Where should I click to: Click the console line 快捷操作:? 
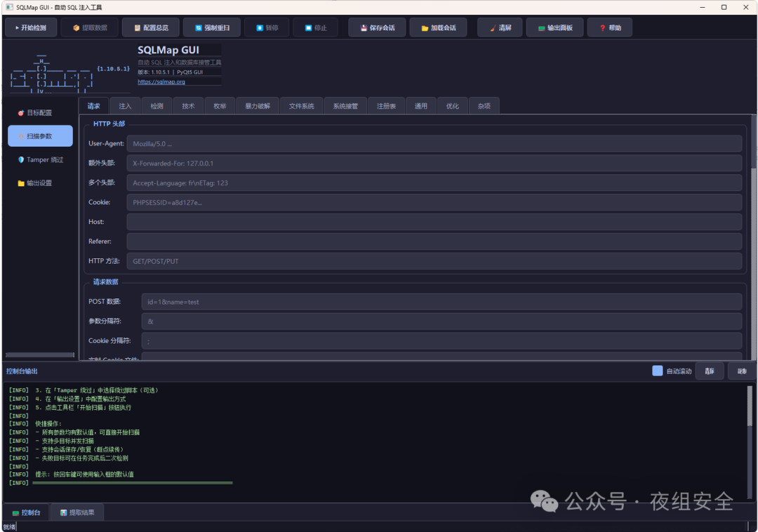pyautogui.click(x=48, y=424)
